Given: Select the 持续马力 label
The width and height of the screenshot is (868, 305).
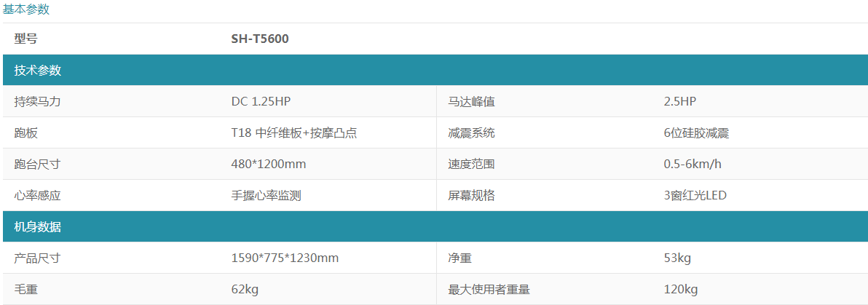Looking at the screenshot, I should [38, 102].
